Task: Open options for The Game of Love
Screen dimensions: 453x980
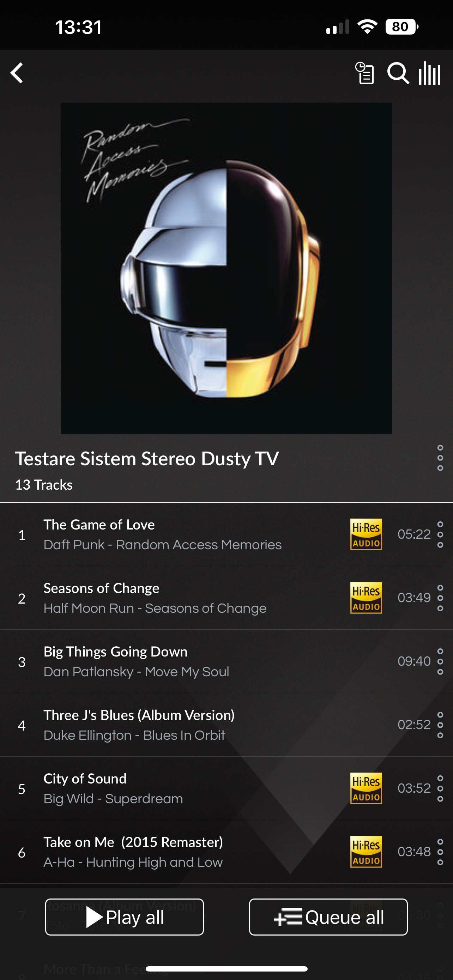Action: point(440,534)
